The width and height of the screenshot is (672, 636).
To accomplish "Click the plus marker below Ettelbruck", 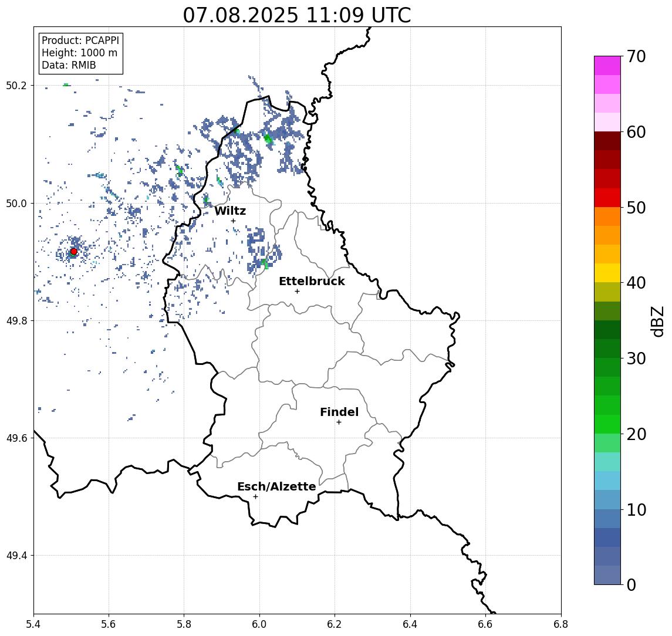I will tap(297, 292).
